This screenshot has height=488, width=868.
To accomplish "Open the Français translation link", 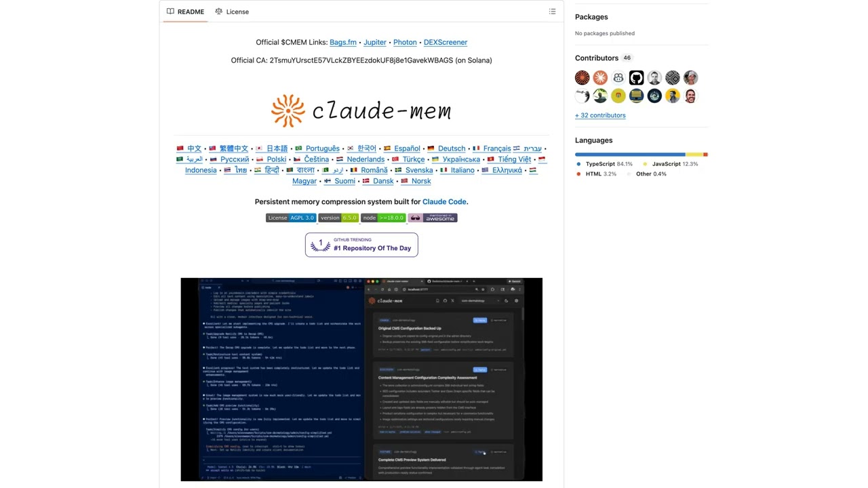I will click(x=492, y=148).
